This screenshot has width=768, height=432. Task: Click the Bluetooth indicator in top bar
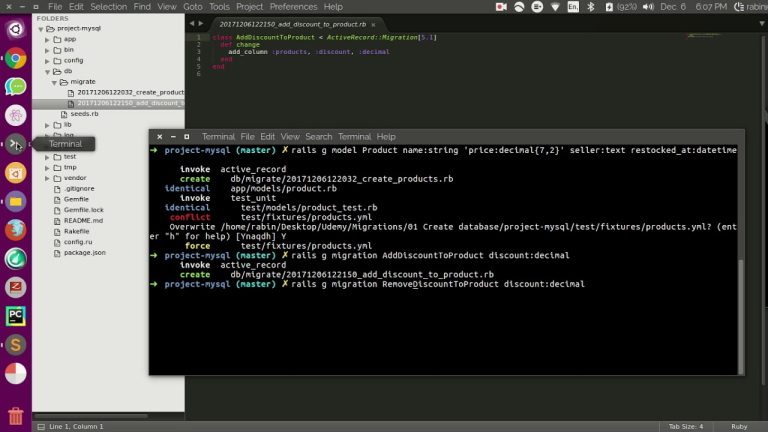pyautogui.click(x=591, y=7)
